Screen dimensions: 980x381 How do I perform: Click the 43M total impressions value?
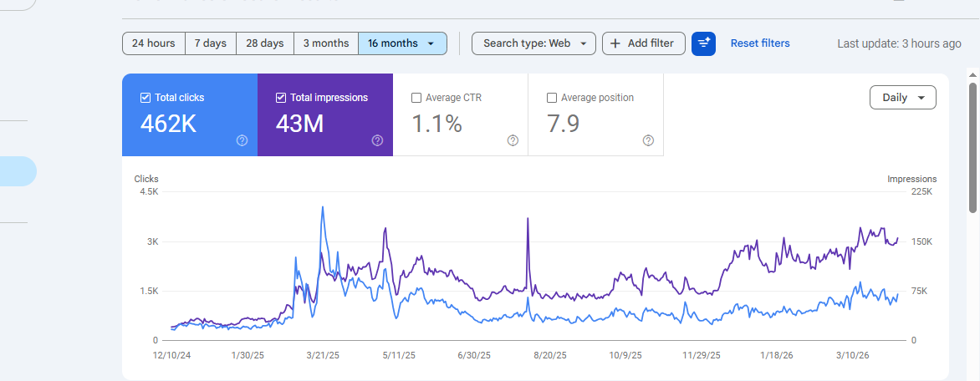(x=299, y=124)
